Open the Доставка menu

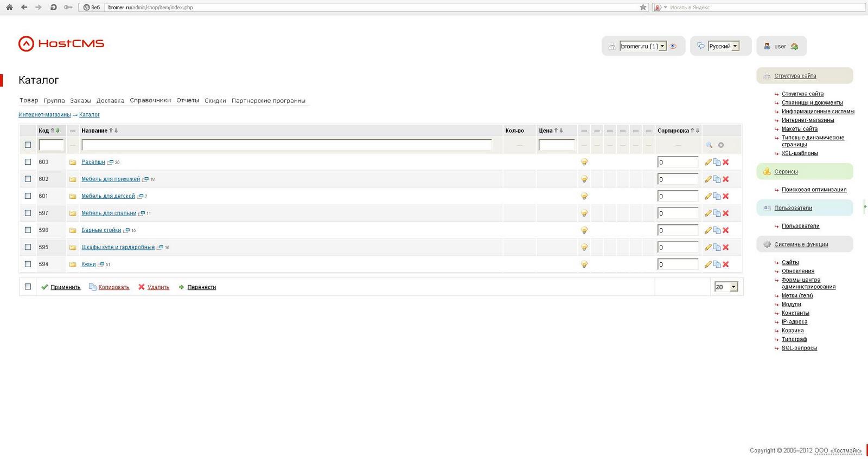click(110, 100)
